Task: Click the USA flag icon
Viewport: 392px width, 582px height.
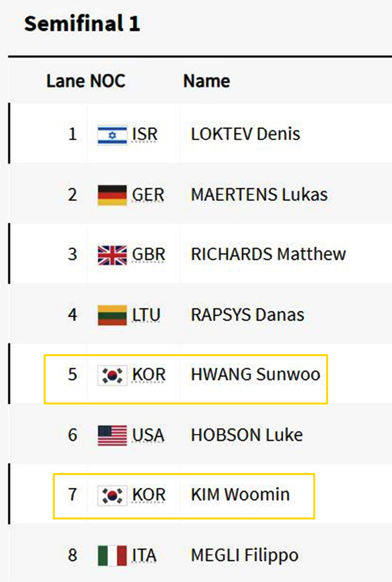Action: pyautogui.click(x=112, y=435)
